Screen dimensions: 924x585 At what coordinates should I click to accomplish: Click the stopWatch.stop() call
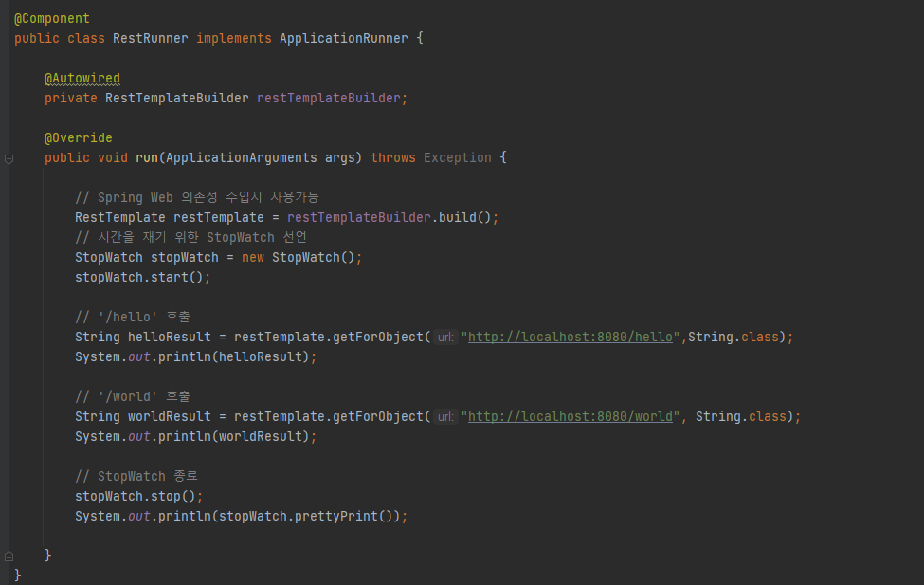[138, 496]
